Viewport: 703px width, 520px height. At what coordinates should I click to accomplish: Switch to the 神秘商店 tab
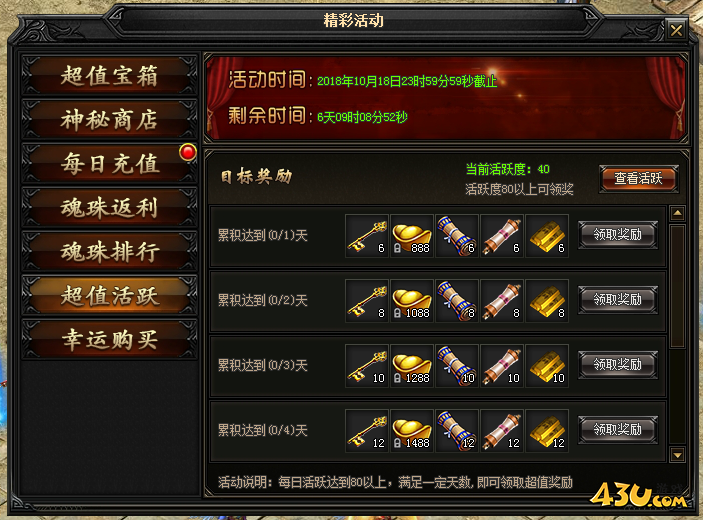point(109,119)
